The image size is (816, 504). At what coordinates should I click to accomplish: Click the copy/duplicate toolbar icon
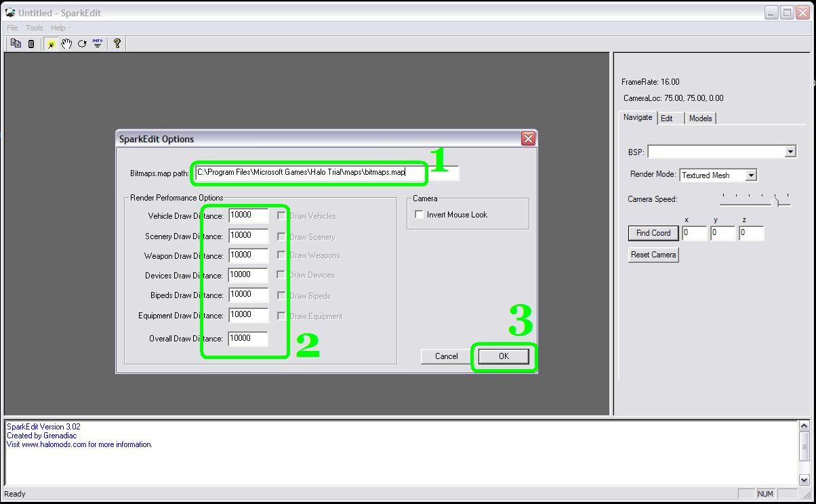pyautogui.click(x=16, y=43)
